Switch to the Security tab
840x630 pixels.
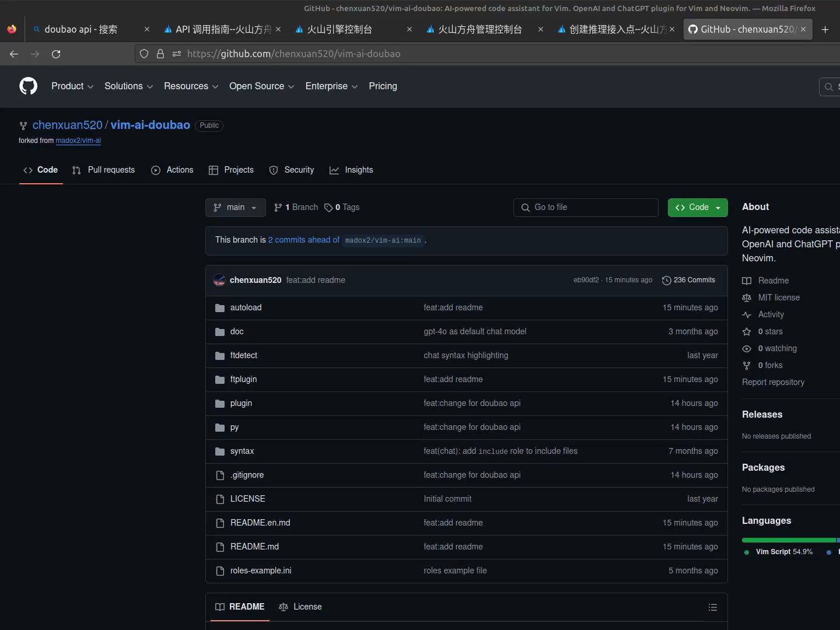292,170
